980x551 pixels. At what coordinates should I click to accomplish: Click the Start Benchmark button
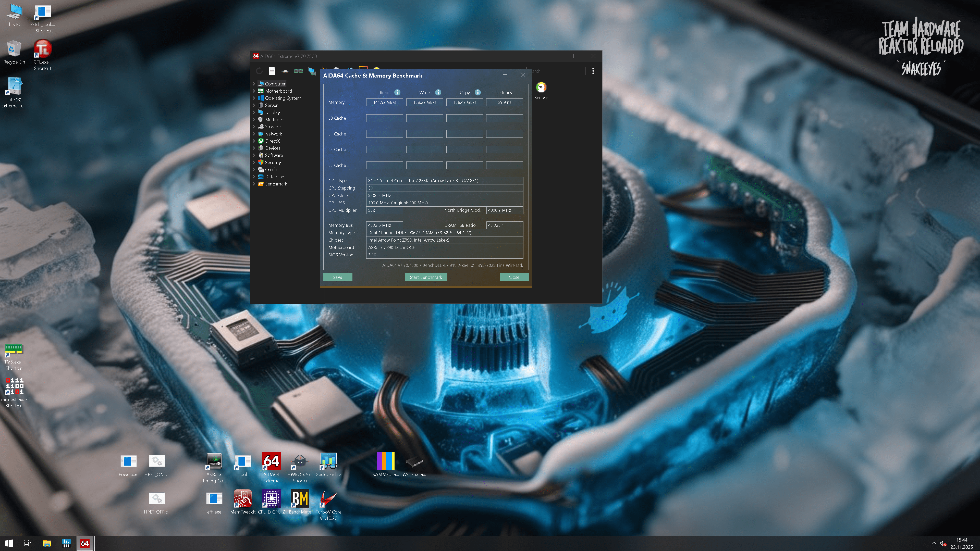click(426, 277)
